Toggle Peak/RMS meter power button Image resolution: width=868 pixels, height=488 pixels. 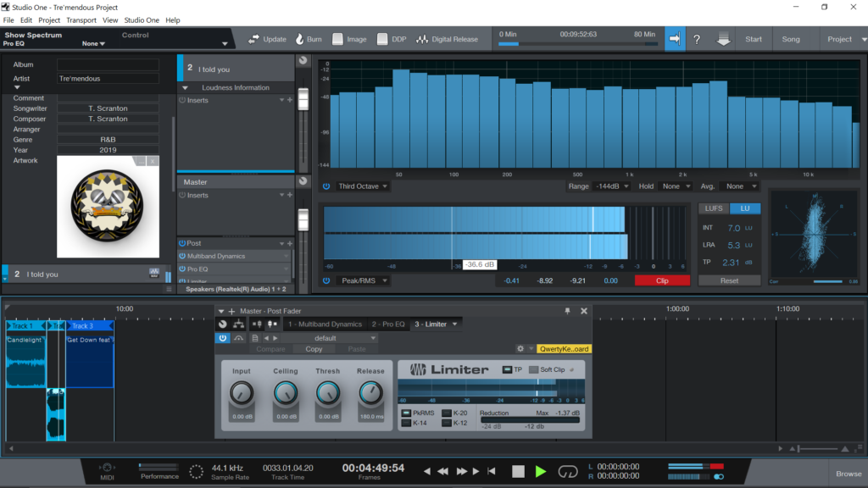pyautogui.click(x=326, y=281)
